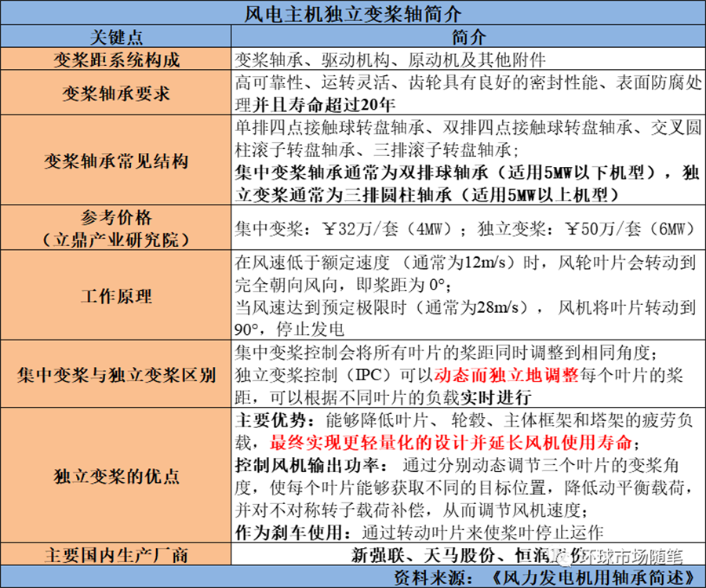Click the "独立变桨的优点" row label
The height and width of the screenshot is (588, 706).
click(116, 475)
